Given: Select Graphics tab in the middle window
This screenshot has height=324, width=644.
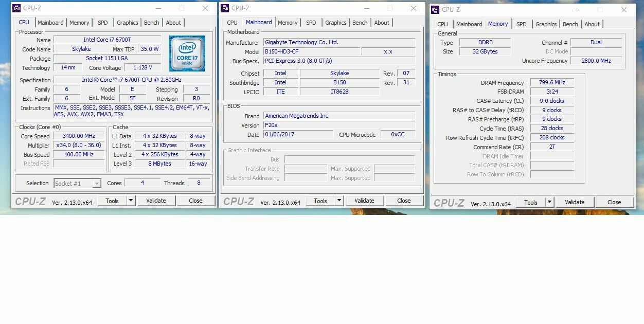Looking at the screenshot, I should (x=335, y=23).
